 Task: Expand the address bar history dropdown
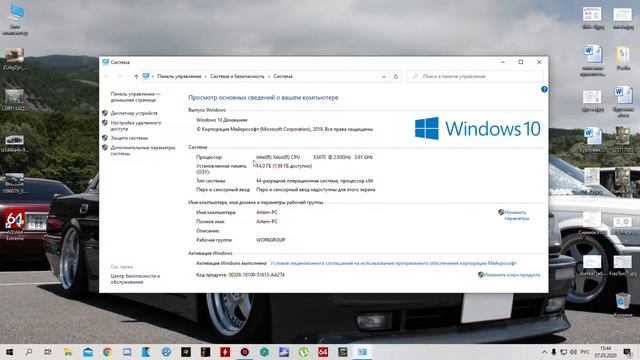384,76
